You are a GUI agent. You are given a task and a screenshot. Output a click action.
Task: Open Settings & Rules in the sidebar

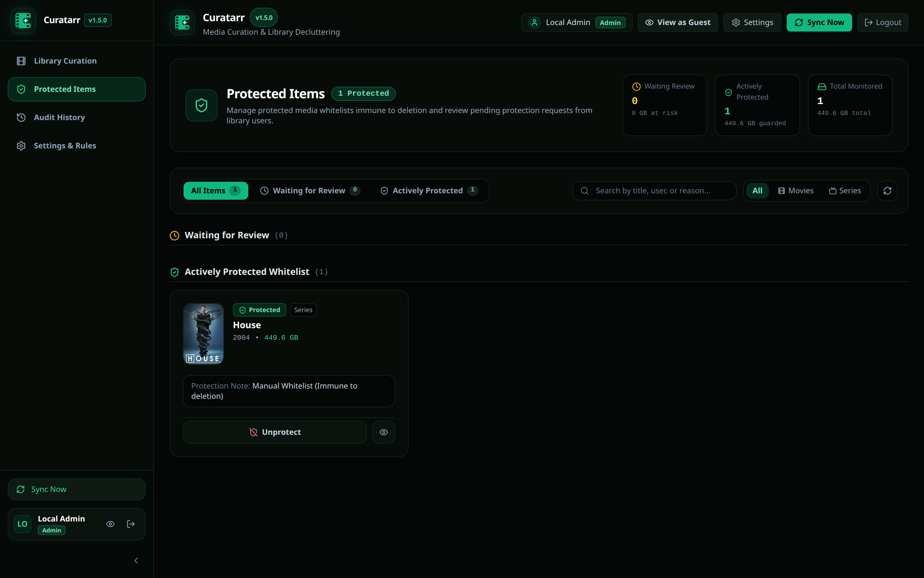tap(76, 146)
